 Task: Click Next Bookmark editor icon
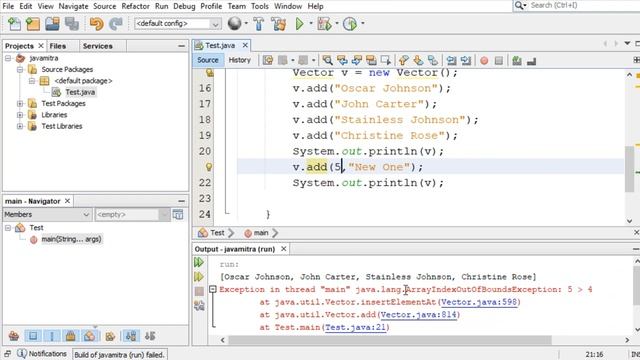coord(418,61)
